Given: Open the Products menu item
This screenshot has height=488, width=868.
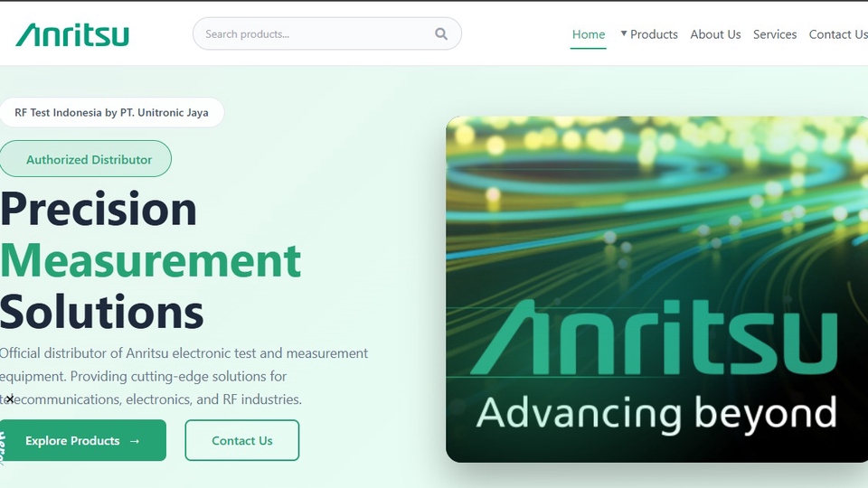Looking at the screenshot, I should pos(654,34).
